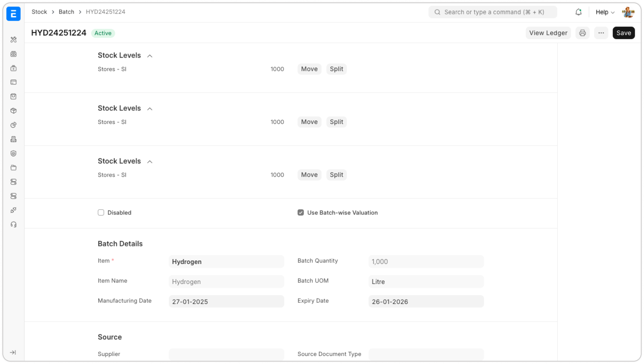Click the Item field showing Hydrogen

pyautogui.click(x=227, y=262)
